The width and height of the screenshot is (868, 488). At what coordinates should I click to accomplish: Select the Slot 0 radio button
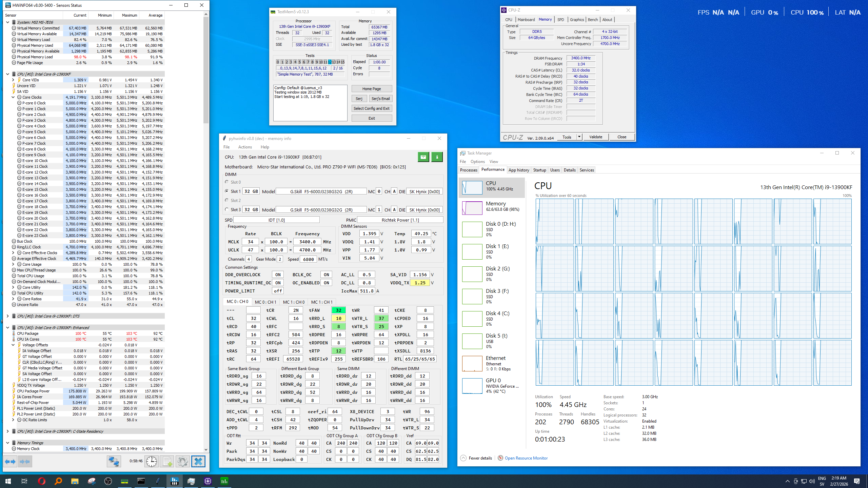tap(227, 182)
